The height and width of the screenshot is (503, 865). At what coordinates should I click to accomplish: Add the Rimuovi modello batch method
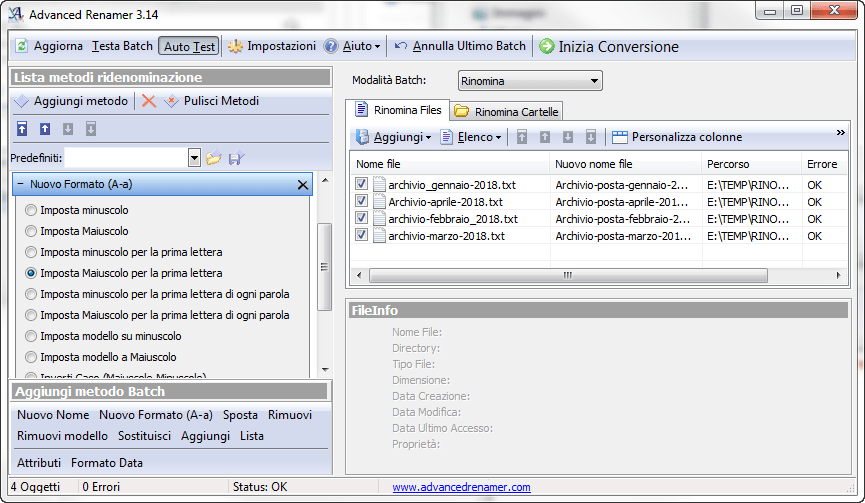pyautogui.click(x=62, y=436)
